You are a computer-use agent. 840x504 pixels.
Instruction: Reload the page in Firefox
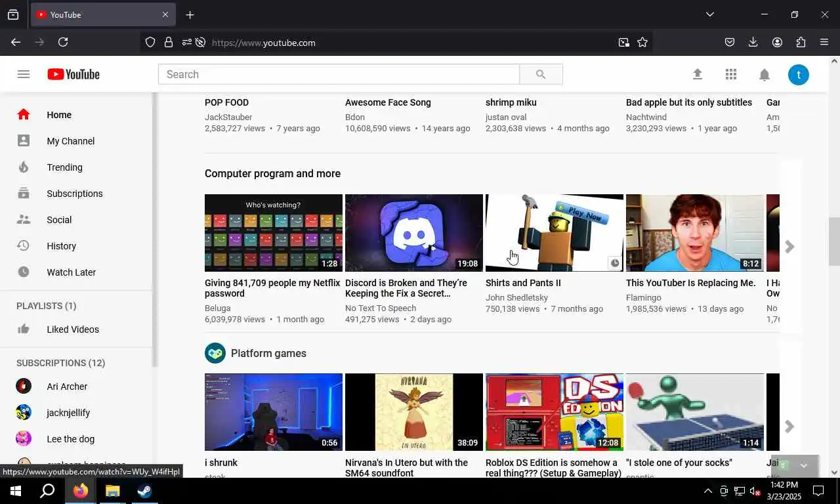tap(63, 42)
